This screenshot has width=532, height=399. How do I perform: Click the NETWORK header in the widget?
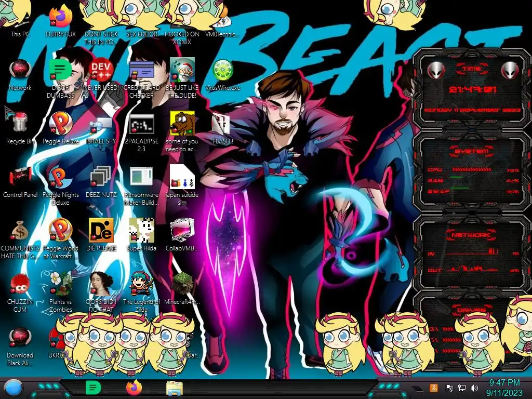[471, 235]
